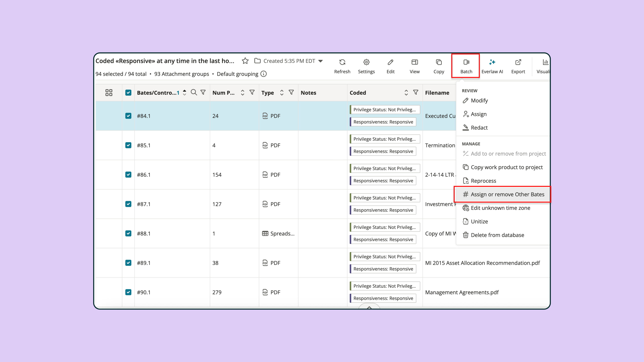Show the Default grouping info icon
Viewport: 644px width, 362px height.
[263, 74]
